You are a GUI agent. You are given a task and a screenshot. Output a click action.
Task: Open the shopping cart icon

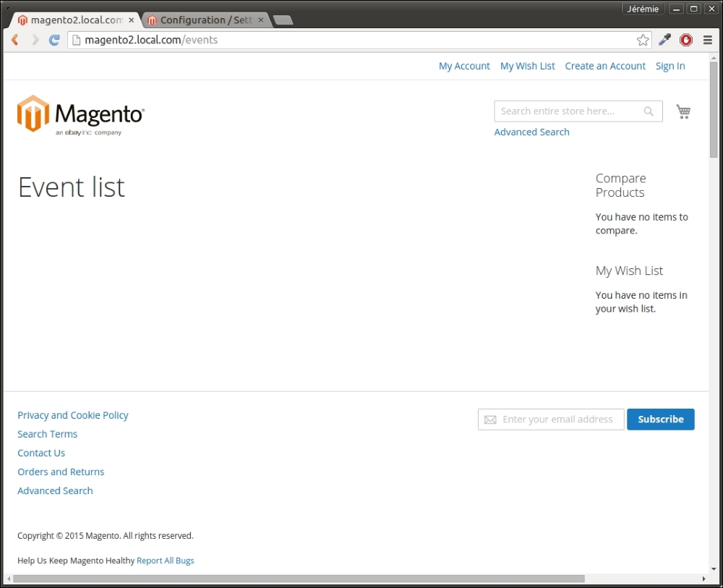coord(683,111)
